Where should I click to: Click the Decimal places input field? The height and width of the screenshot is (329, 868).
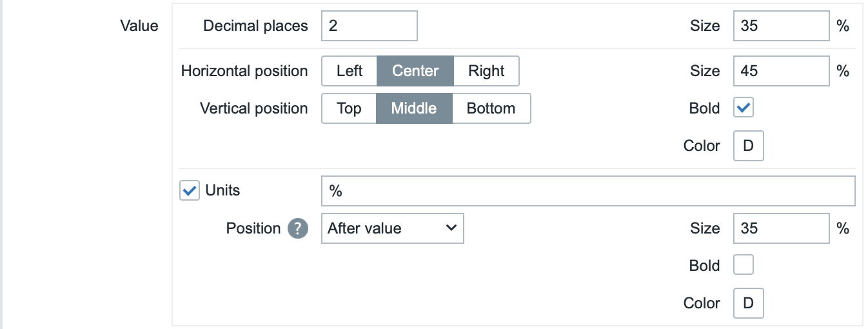[369, 26]
